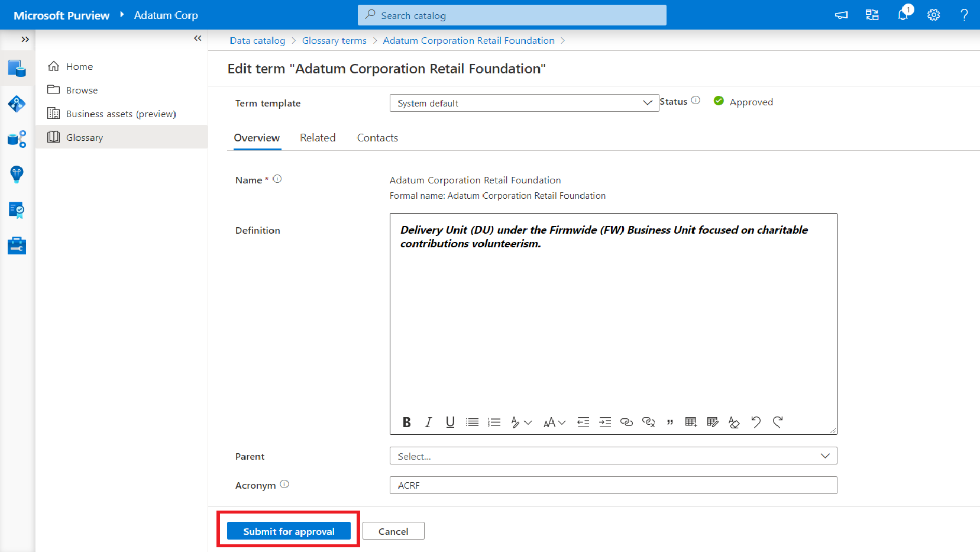Open the font size dropdown in editor

point(554,422)
